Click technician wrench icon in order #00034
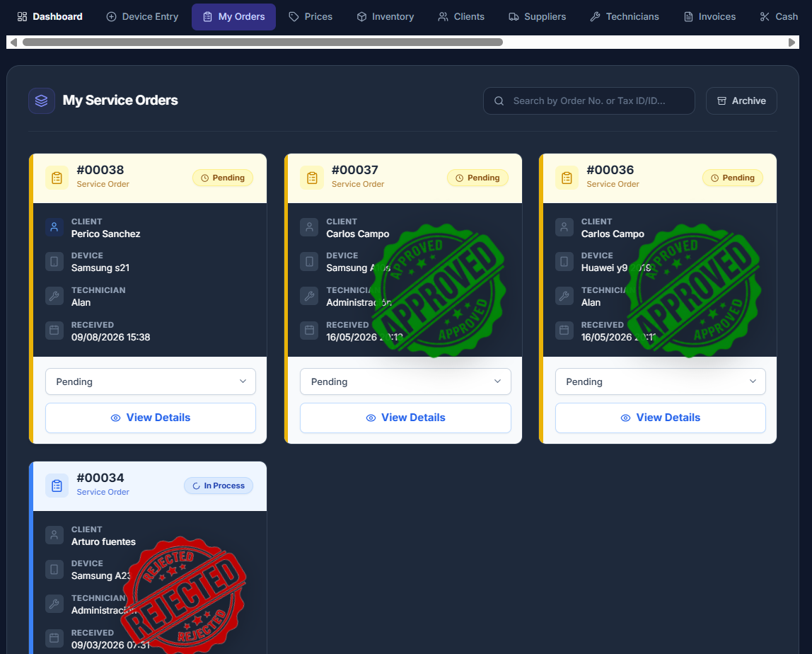Screen dimensions: 812x654 click(54, 604)
